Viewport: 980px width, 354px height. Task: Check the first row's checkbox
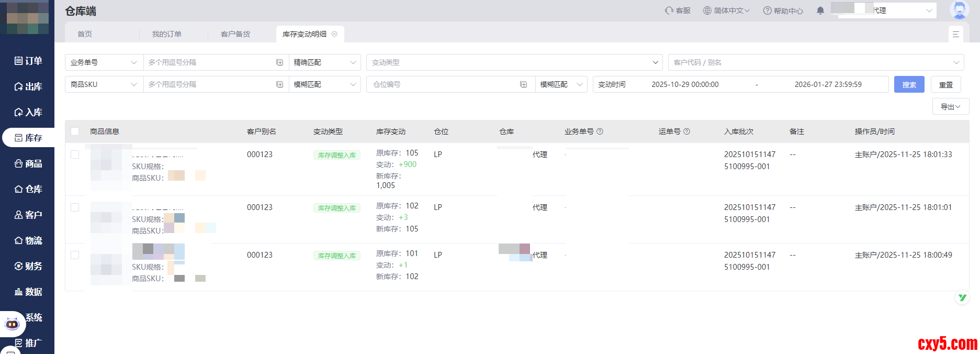(75, 154)
